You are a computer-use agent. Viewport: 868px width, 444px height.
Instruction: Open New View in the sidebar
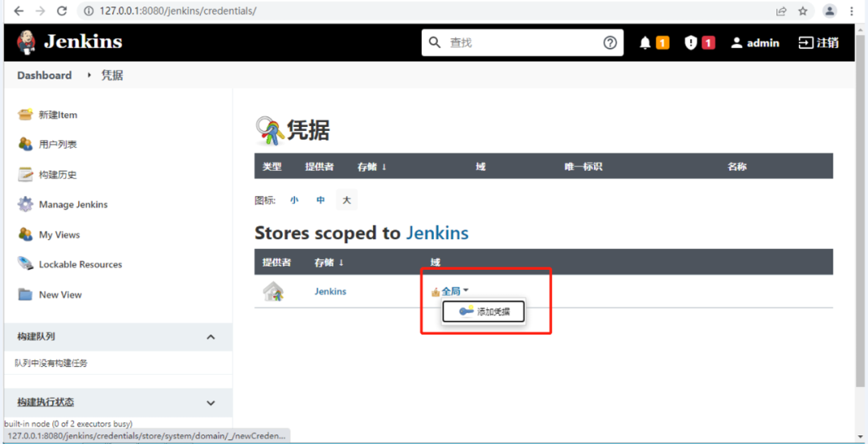coord(60,295)
